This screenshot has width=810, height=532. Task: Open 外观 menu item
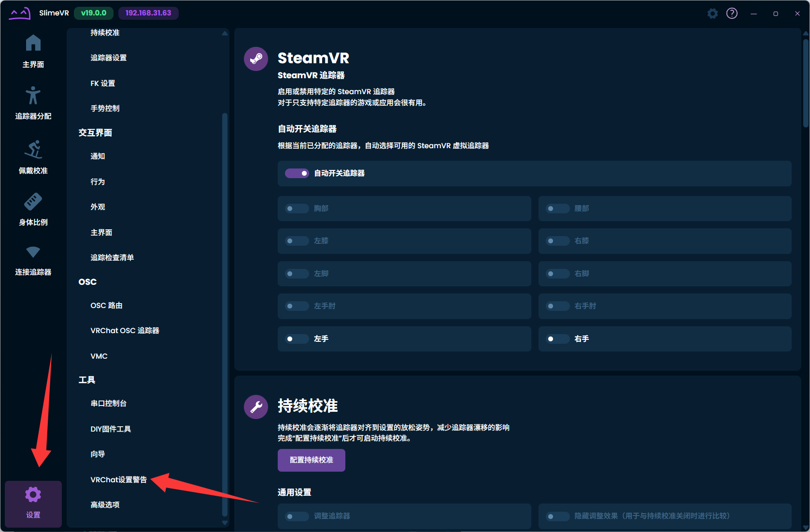[98, 207]
